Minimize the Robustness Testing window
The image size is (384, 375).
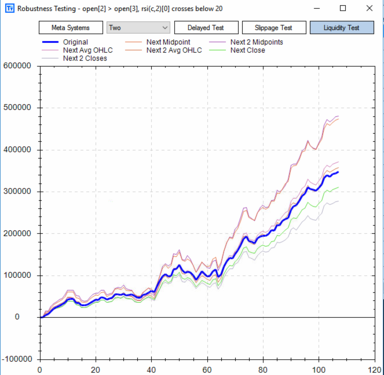click(317, 8)
